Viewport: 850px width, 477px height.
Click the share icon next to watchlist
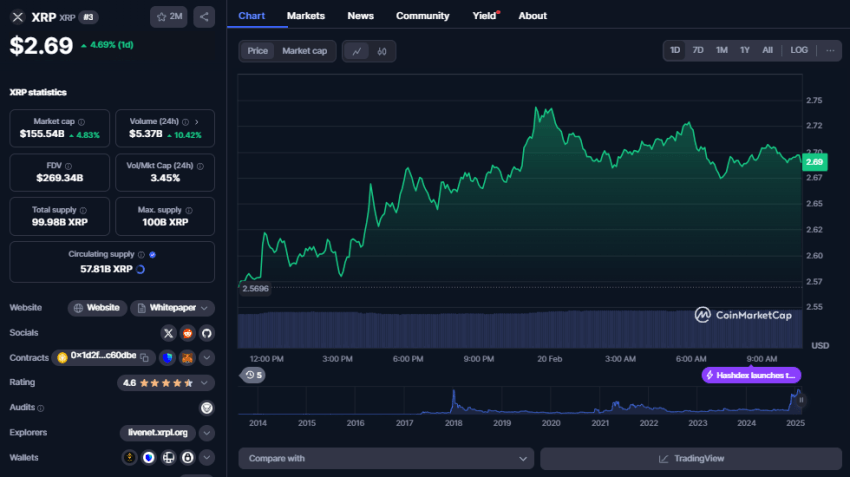[x=204, y=17]
